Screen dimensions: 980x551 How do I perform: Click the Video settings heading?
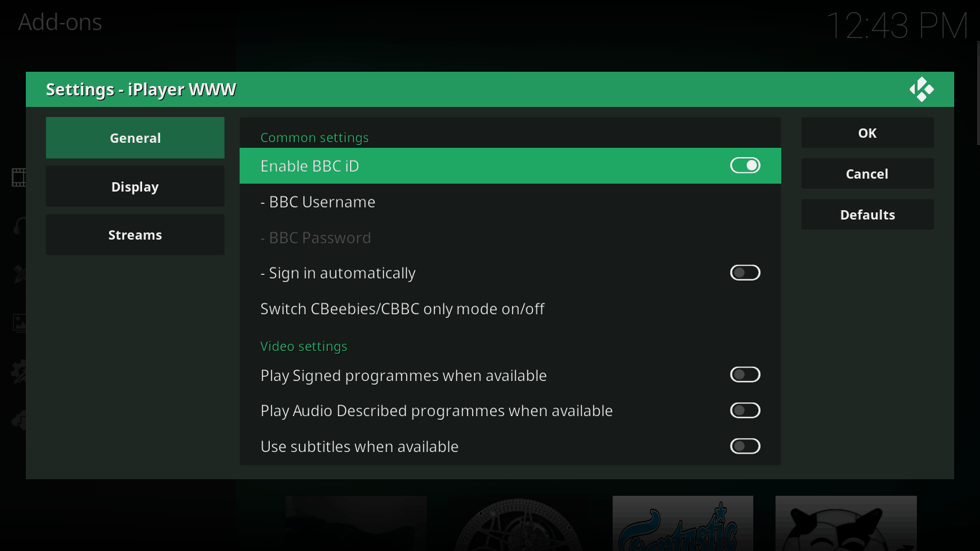point(303,347)
